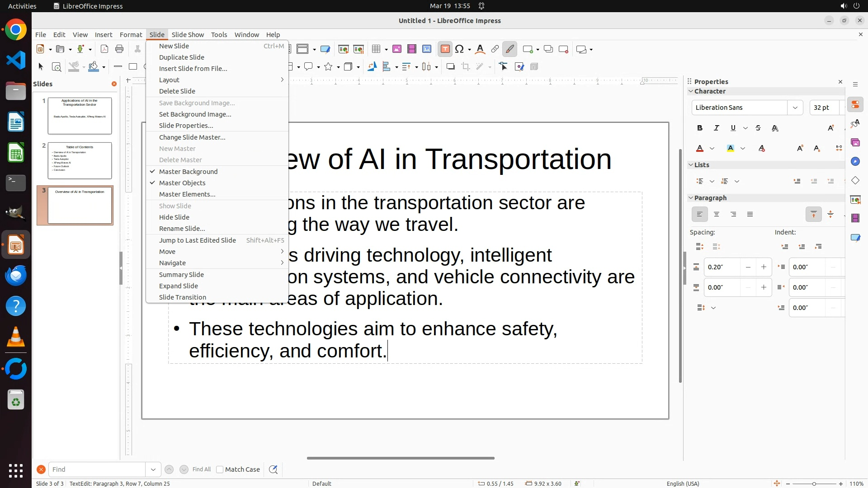Select the center paragraph alignment icon
Screen dimensions: 868x488
coord(717,215)
